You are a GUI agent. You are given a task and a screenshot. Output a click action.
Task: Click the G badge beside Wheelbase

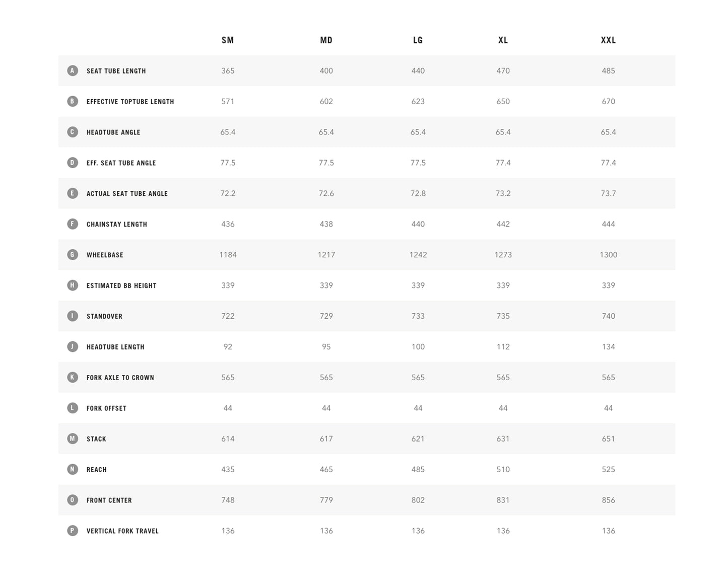pyautogui.click(x=73, y=255)
